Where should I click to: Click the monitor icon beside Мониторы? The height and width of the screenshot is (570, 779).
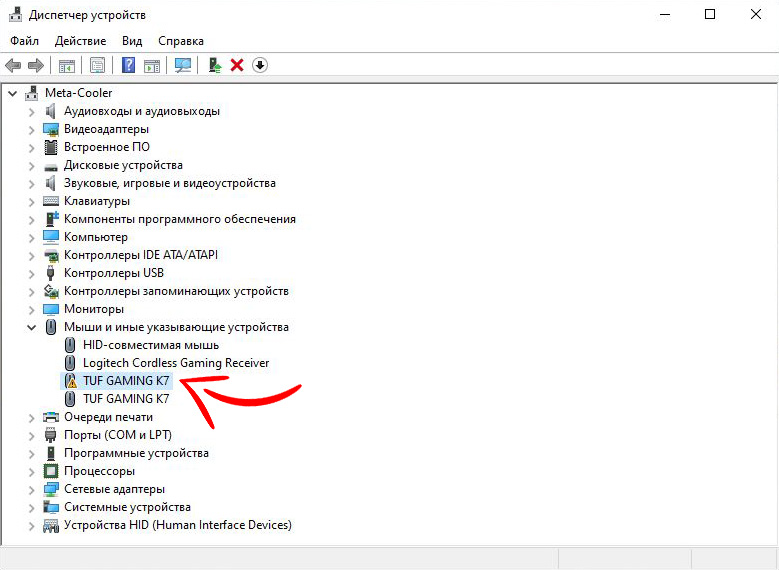tap(51, 309)
